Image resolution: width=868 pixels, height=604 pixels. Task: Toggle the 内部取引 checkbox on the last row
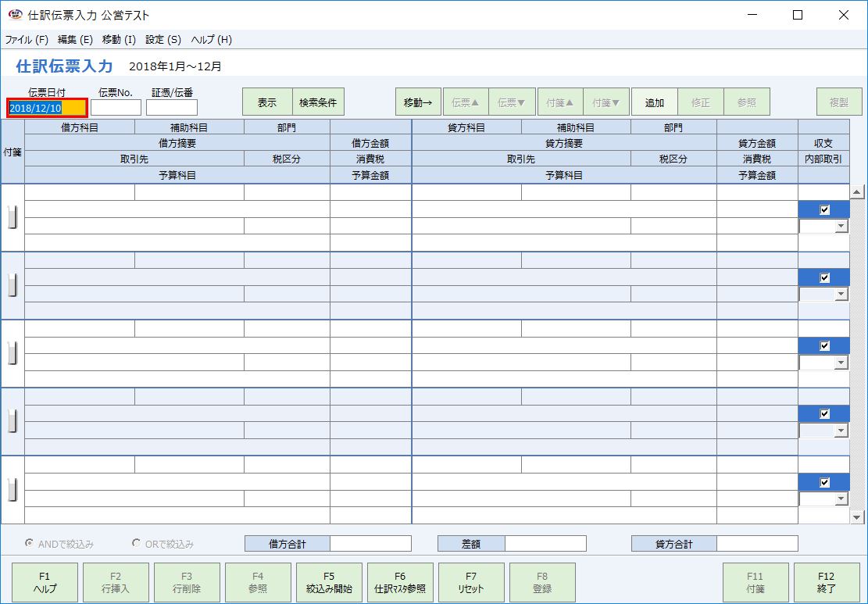click(x=823, y=481)
